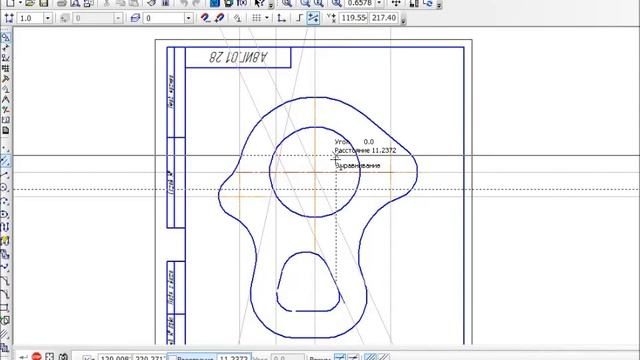Click the X coordinate field showing 119.55
The width and height of the screenshot is (640, 360).
353,18
